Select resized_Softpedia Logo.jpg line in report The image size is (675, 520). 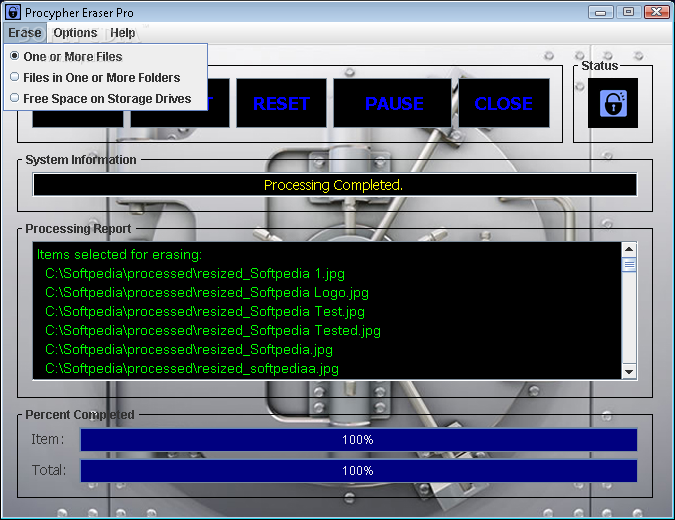pyautogui.click(x=207, y=293)
